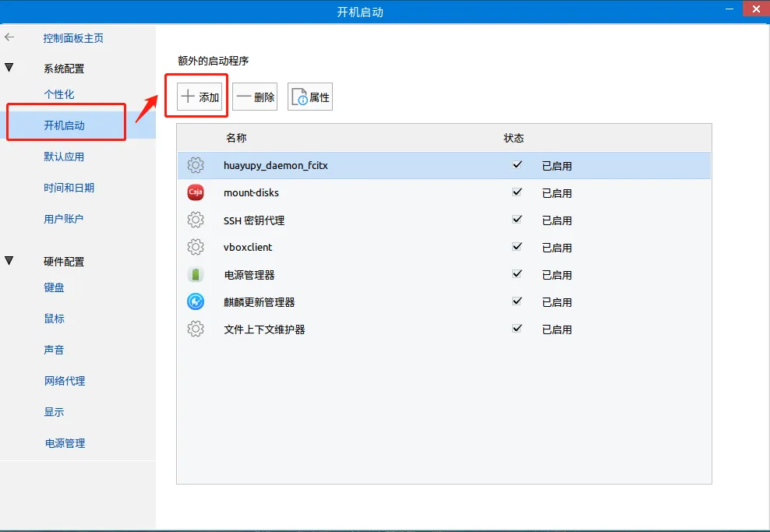Viewport: 770px width, 532px height.
Task: Click the Caja icon beside mount-disks
Action: coord(196,192)
